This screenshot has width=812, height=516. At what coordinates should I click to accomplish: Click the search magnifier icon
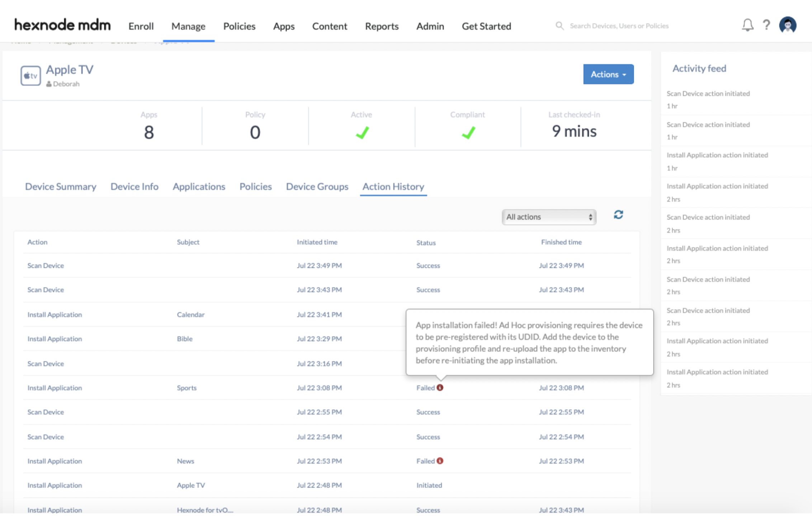(x=559, y=25)
